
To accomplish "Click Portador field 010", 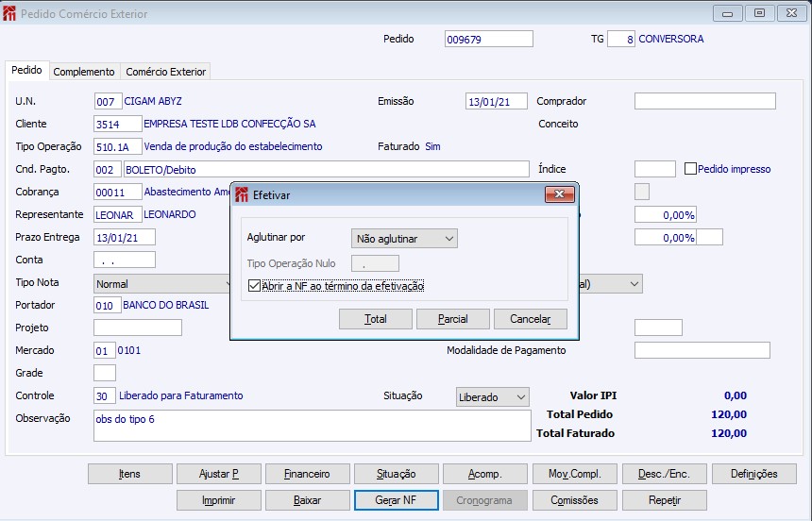I will coord(108,305).
